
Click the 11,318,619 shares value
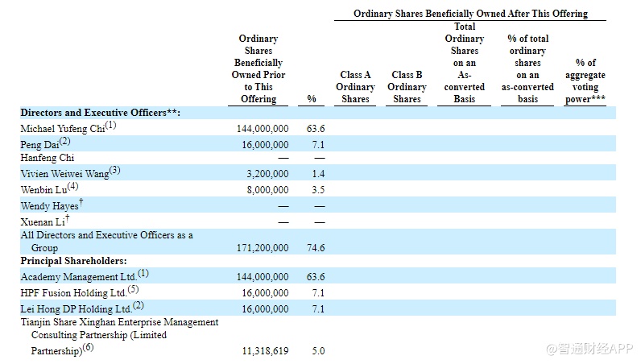tap(261, 351)
